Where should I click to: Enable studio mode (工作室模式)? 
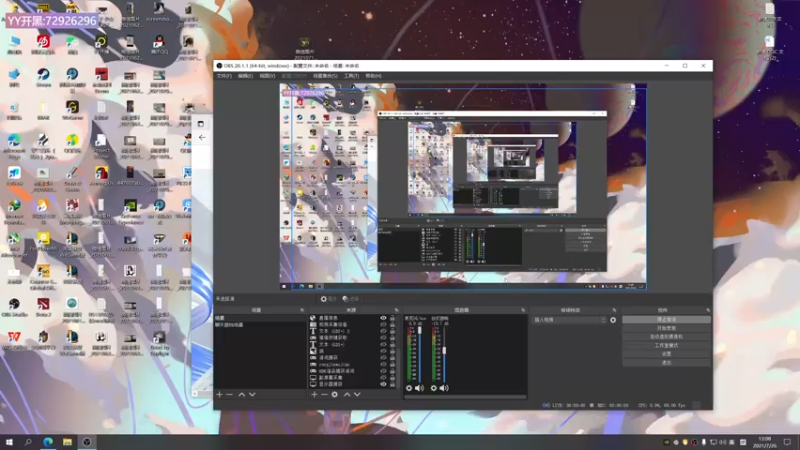pos(666,345)
